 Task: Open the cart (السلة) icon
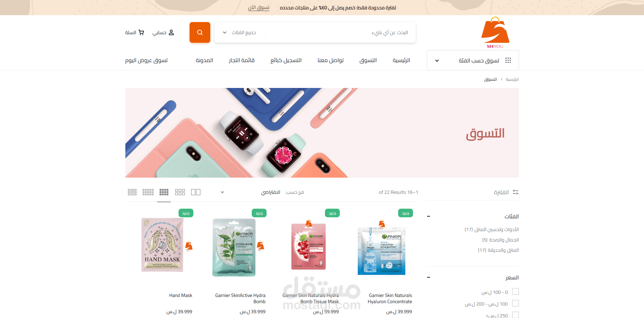point(141,32)
